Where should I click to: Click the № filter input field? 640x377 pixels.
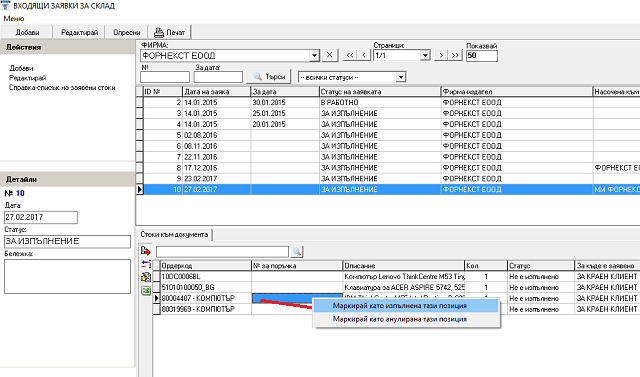tap(165, 77)
